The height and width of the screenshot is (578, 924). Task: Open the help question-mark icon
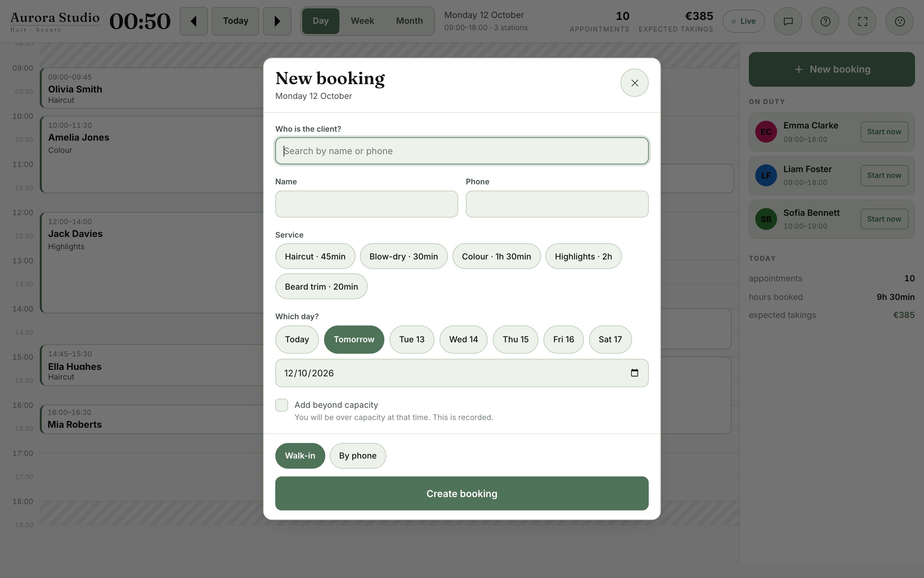[x=825, y=22]
